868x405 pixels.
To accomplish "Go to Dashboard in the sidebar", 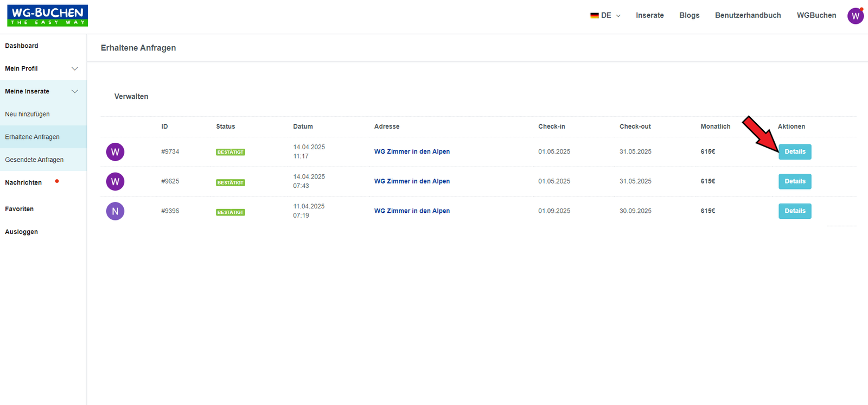I will click(22, 46).
